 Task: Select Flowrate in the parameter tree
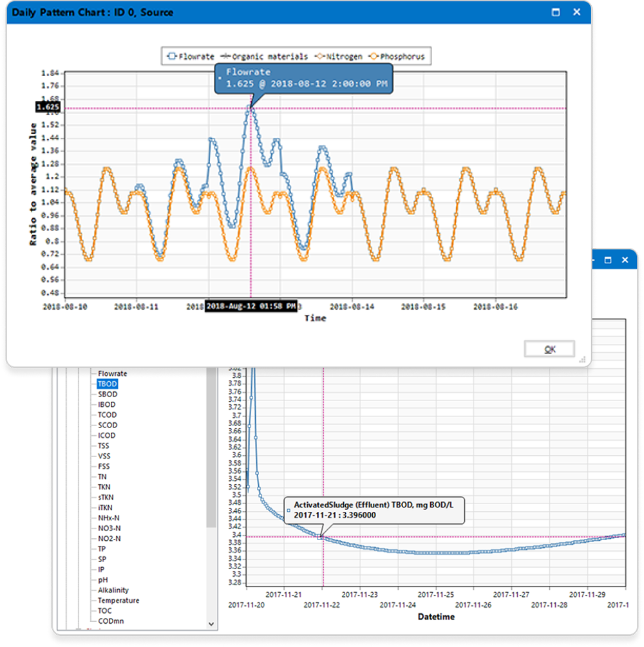[x=112, y=373]
